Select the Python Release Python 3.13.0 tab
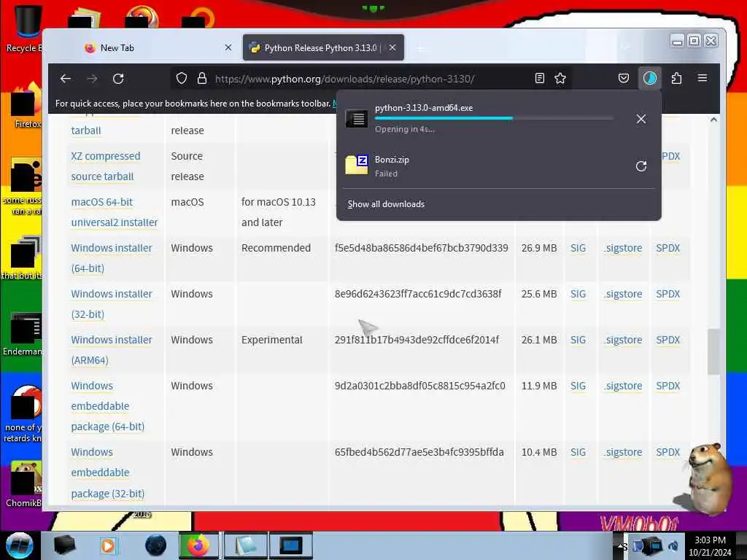 click(x=323, y=47)
